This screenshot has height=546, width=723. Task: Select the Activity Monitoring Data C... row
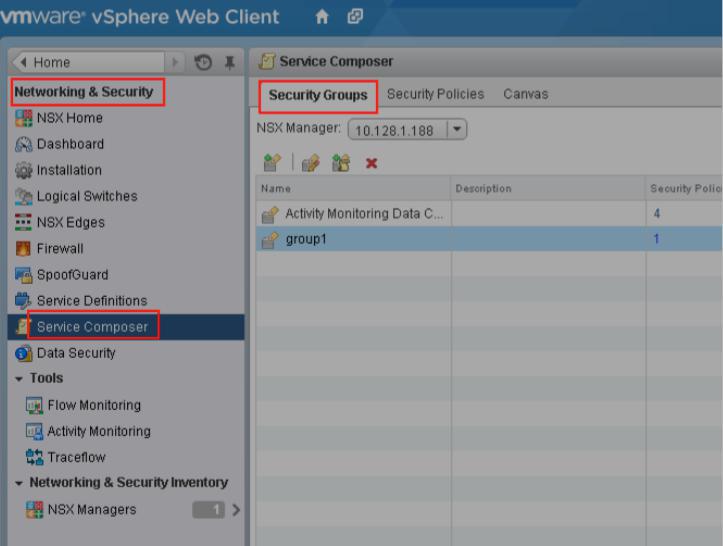click(489, 214)
